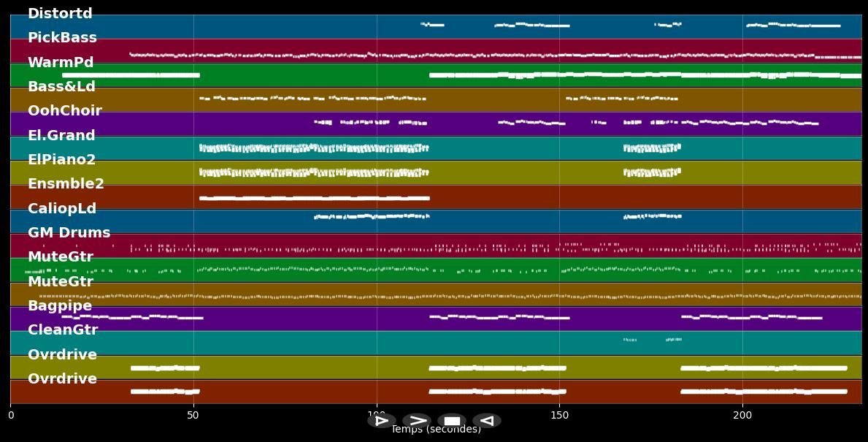868x442 pixels.
Task: Click the WarmPd track name
Action: pyautogui.click(x=61, y=63)
